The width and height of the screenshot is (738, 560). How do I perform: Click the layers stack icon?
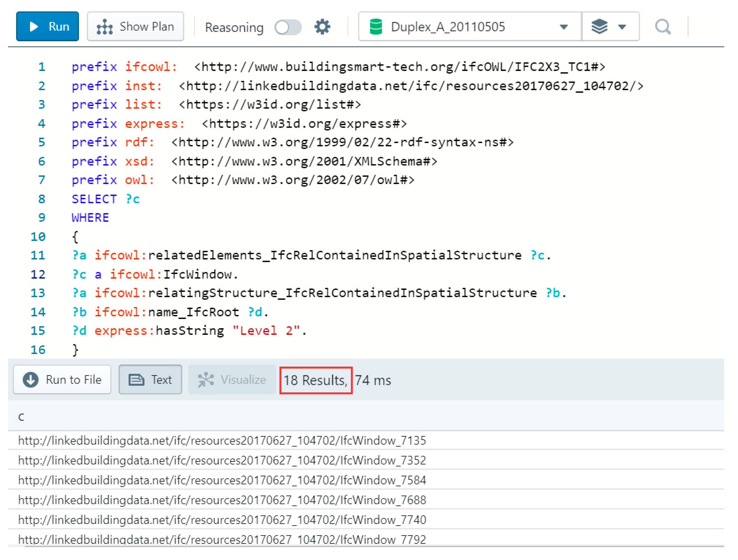[x=599, y=27]
